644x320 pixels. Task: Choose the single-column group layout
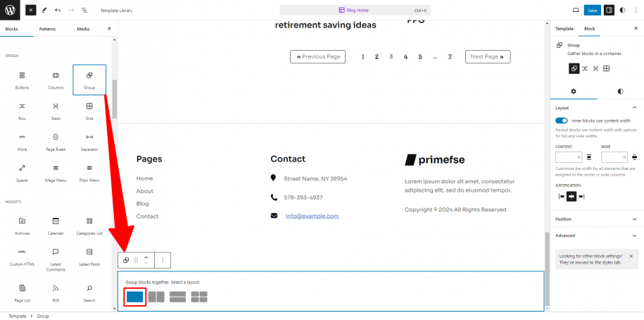[x=134, y=297]
